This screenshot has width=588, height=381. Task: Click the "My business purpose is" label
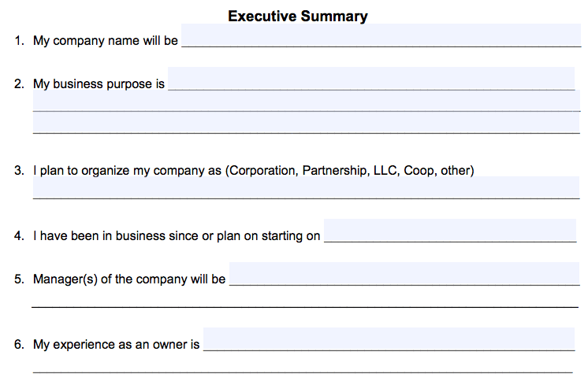pyautogui.click(x=99, y=84)
